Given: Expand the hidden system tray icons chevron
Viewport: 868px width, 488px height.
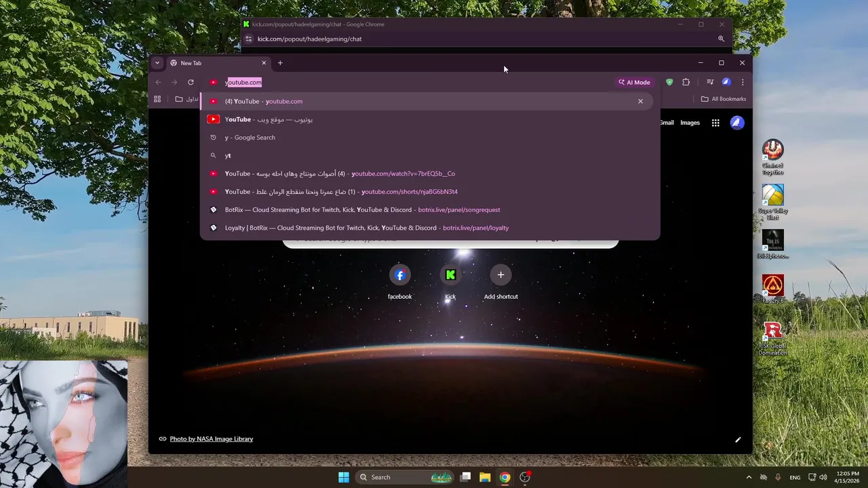Looking at the screenshot, I should click(749, 477).
